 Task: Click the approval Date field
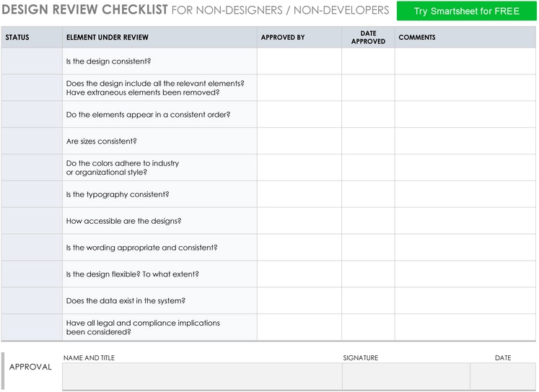pyautogui.click(x=503, y=376)
